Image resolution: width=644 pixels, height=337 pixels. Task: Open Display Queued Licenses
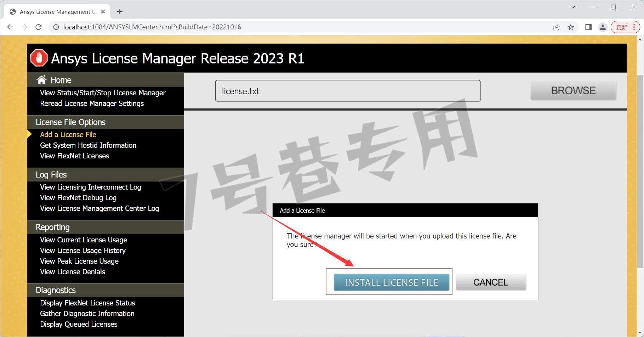coord(79,324)
